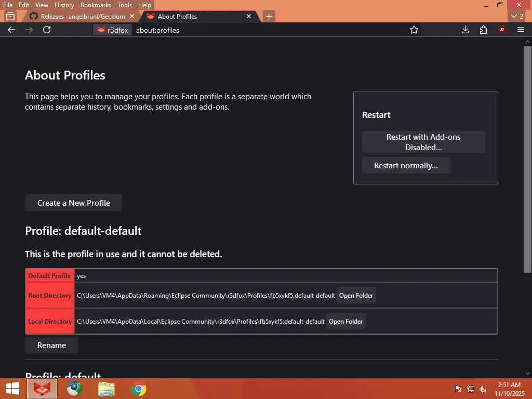Click the 'Default Profile' row label
Viewport: 532px width, 399px height.
point(49,275)
